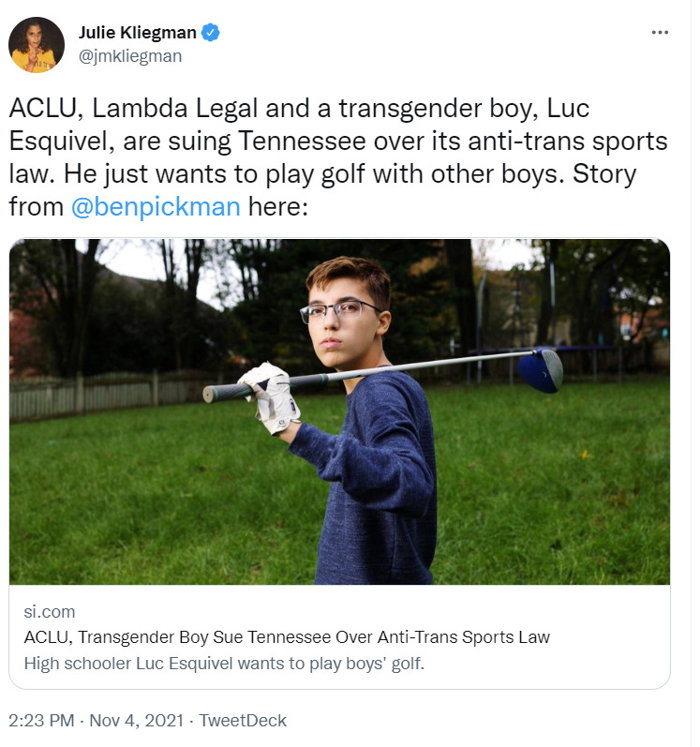Click the golf club head in the photo
Screen dimensions: 700x747
(x=541, y=370)
